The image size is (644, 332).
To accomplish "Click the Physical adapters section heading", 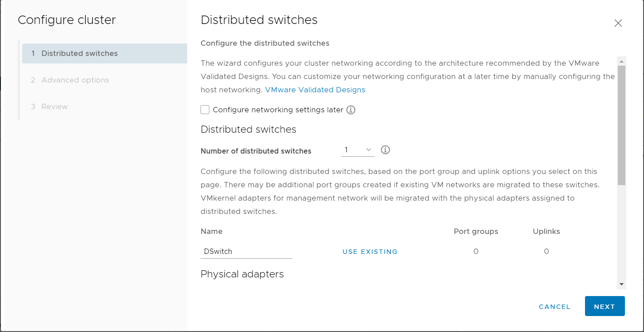I will coord(242,274).
